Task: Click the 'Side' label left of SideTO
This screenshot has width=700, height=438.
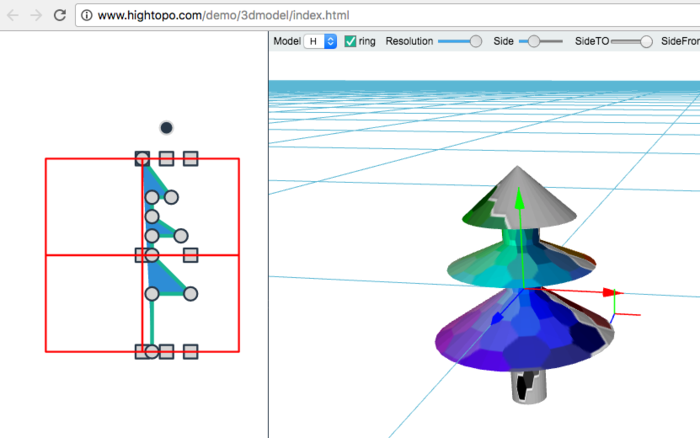Action: tap(503, 41)
